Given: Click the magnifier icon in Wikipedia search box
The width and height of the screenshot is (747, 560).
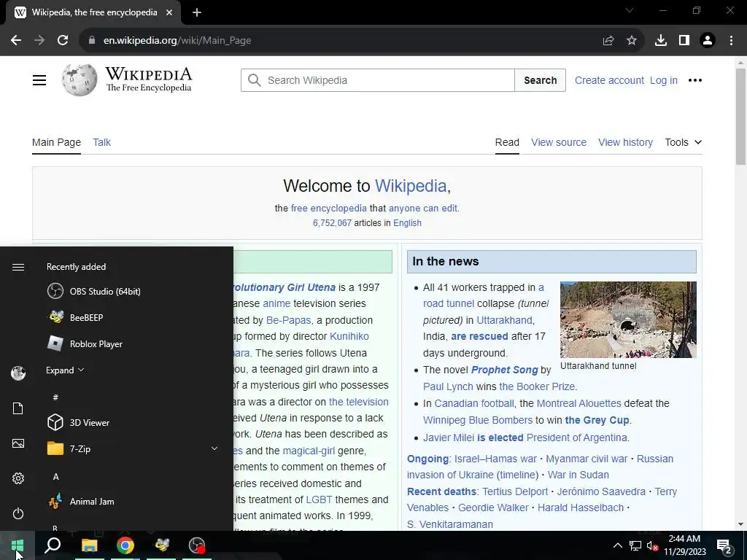Looking at the screenshot, I should (x=255, y=80).
